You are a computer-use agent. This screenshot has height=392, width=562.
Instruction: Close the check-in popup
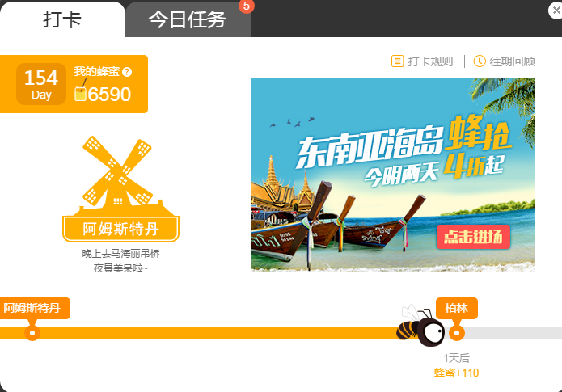556,11
